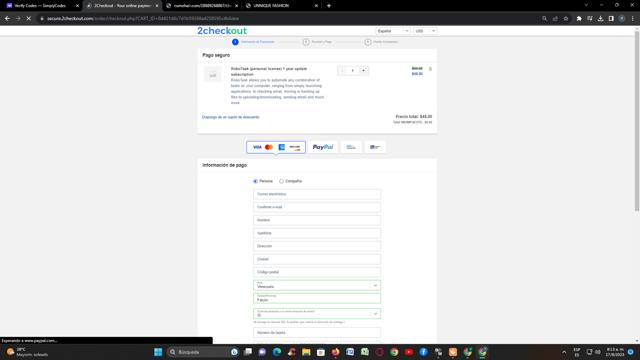Click the discount coupon link
The height and width of the screenshot is (360, 640).
(x=231, y=117)
